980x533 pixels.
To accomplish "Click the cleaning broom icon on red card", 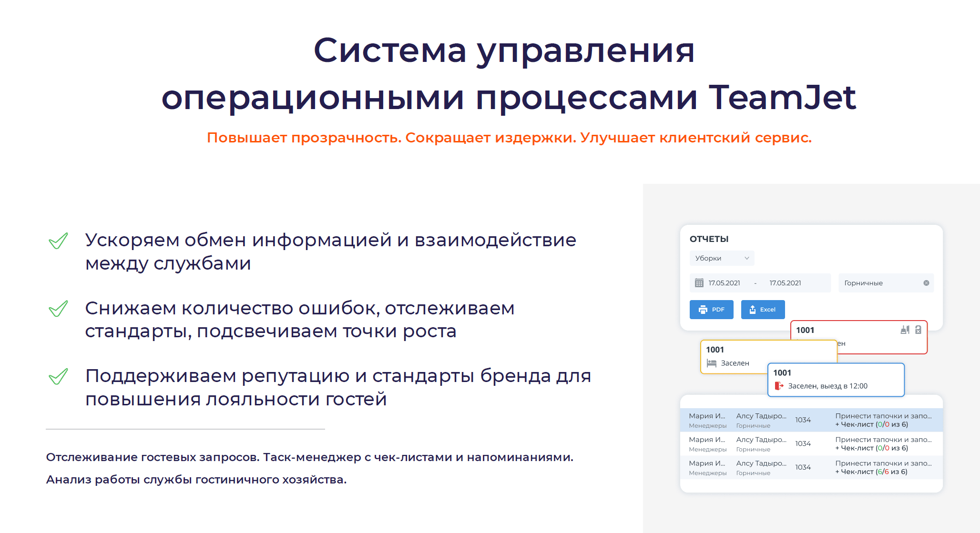I will click(905, 330).
